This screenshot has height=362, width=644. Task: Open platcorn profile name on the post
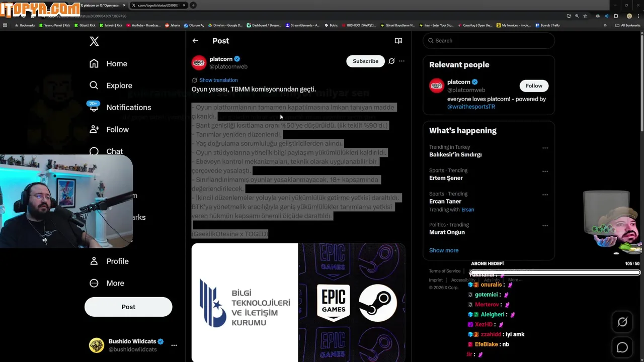pyautogui.click(x=221, y=59)
